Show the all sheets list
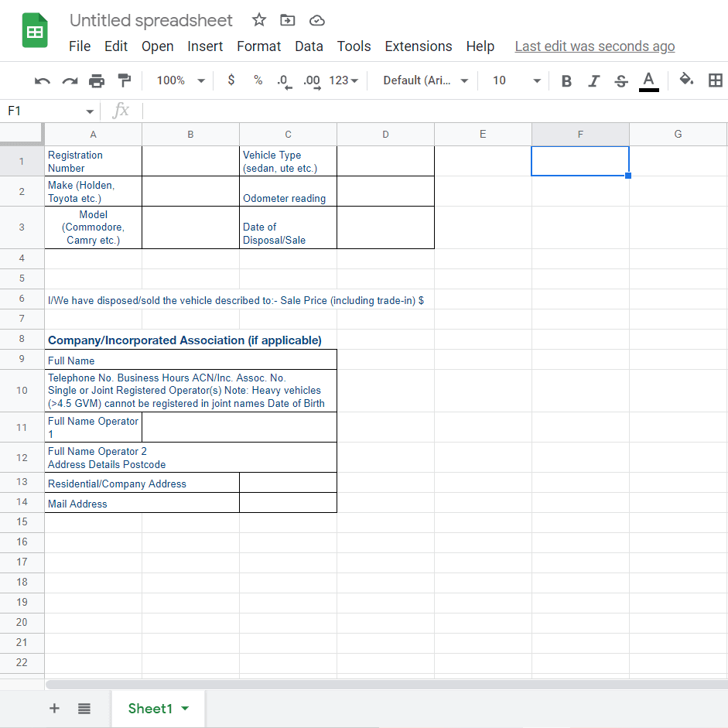Image resolution: width=728 pixels, height=728 pixels. (x=84, y=709)
